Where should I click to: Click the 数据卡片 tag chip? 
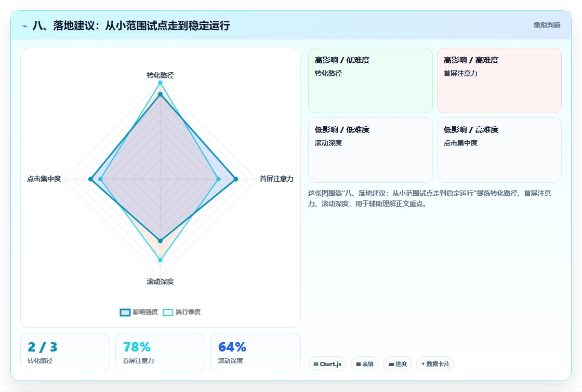[x=435, y=364]
